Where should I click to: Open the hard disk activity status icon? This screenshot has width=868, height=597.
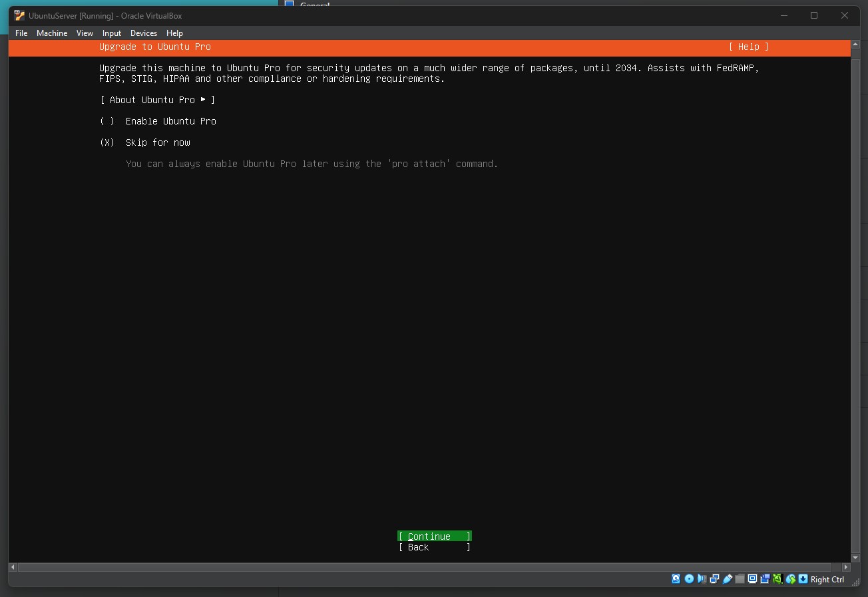675,579
